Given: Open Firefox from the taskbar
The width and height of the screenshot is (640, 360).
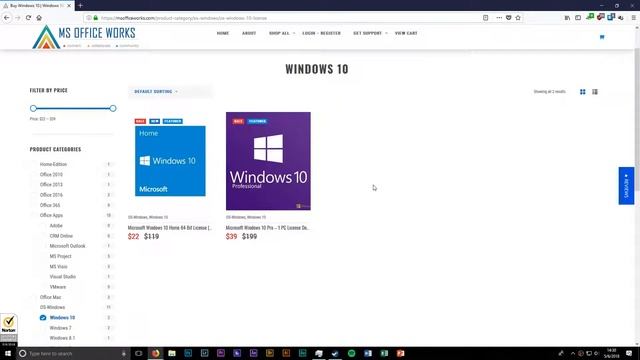Looking at the screenshot, I should pos(156,353).
